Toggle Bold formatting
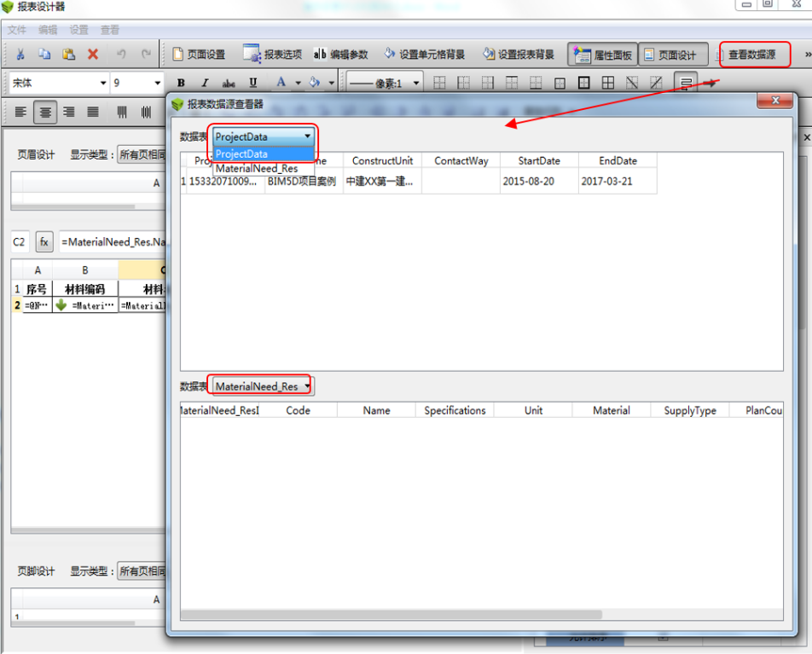This screenshot has width=812, height=654. pyautogui.click(x=181, y=83)
